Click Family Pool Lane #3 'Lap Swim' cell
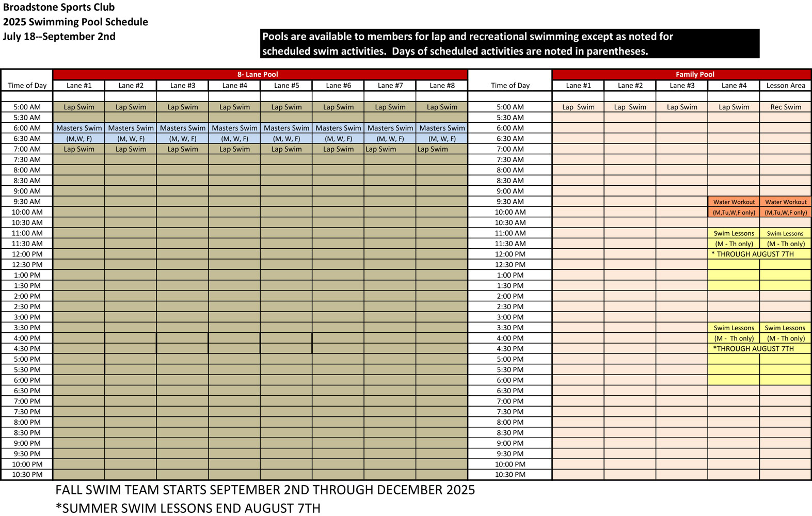The height and width of the screenshot is (516, 812). (682, 107)
